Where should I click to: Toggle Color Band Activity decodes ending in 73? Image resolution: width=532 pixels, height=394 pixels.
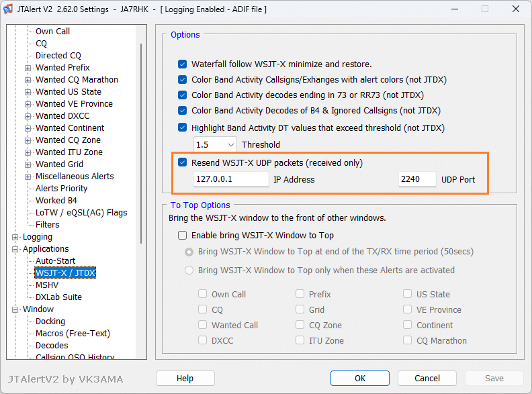(x=182, y=95)
